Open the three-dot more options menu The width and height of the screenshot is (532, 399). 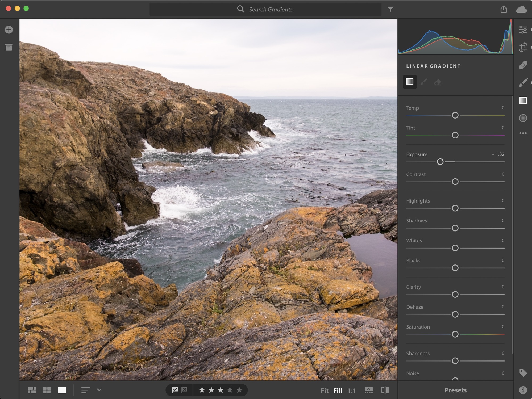click(523, 133)
